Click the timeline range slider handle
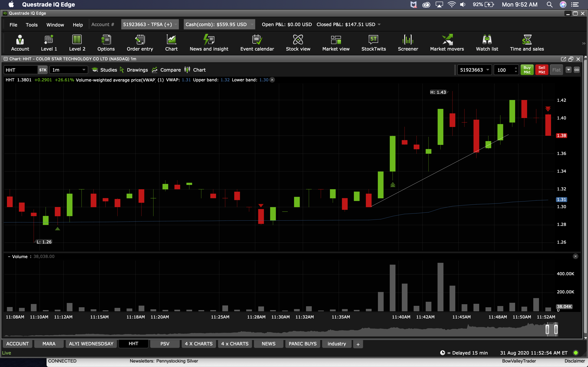 pyautogui.click(x=547, y=329)
